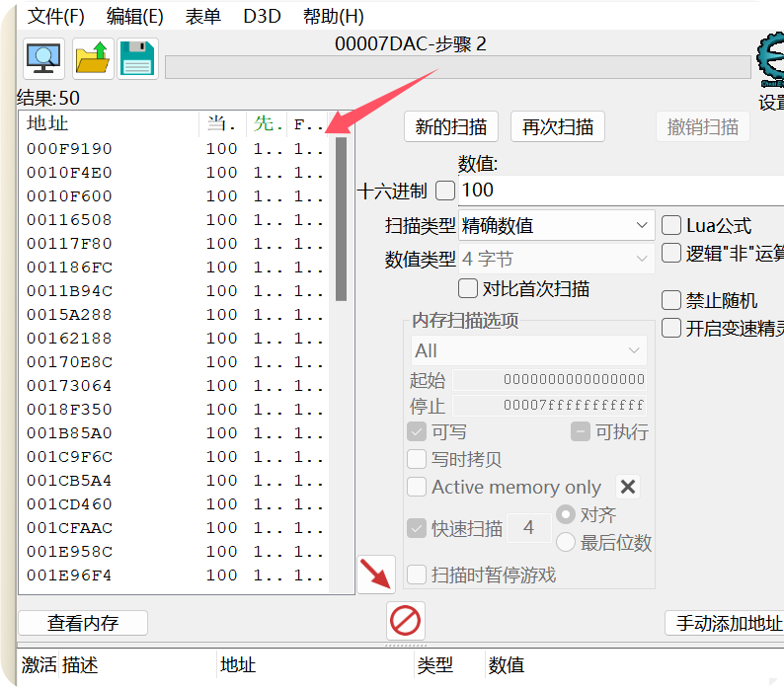Toggle the 十六进制 hex checkbox

(x=445, y=191)
